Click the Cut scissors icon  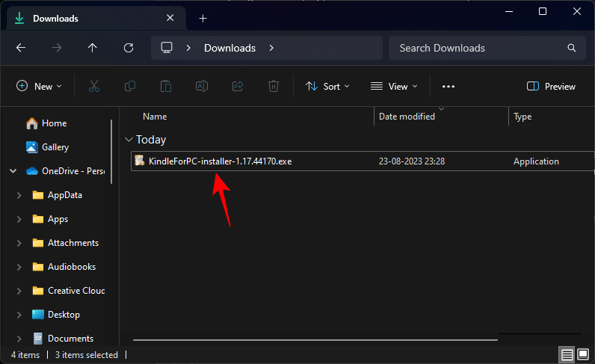pos(94,87)
